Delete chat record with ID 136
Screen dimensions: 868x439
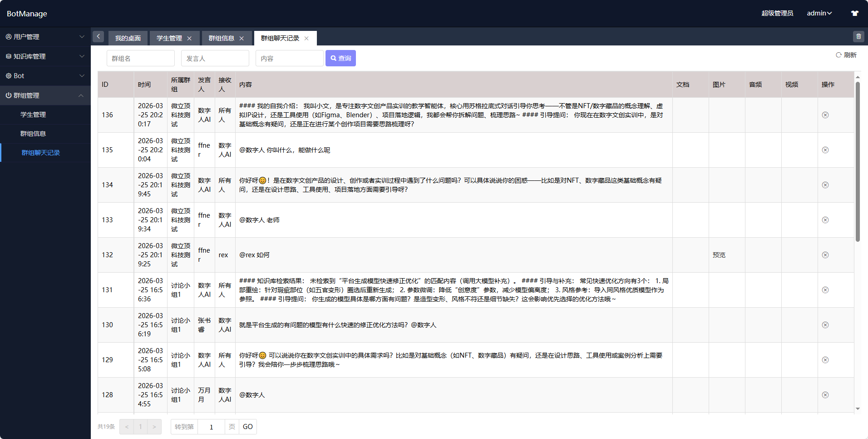[x=825, y=115]
